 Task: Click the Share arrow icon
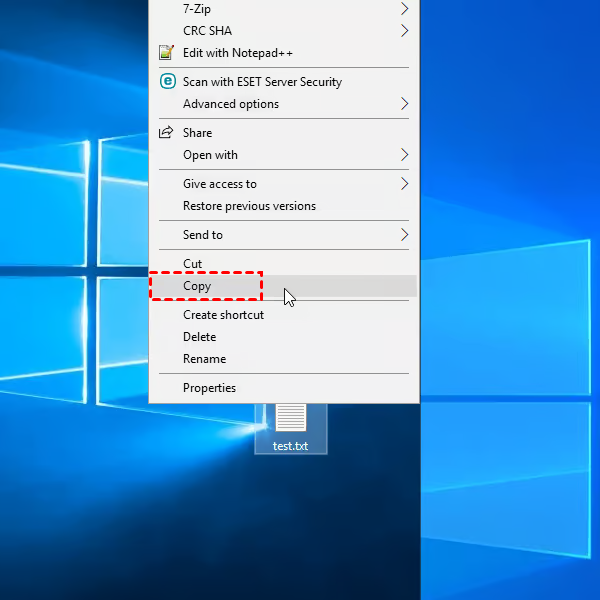pyautogui.click(x=166, y=133)
